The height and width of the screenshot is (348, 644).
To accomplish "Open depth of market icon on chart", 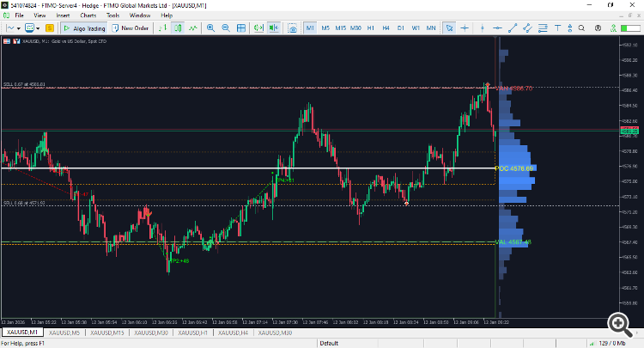I will 16,41.
